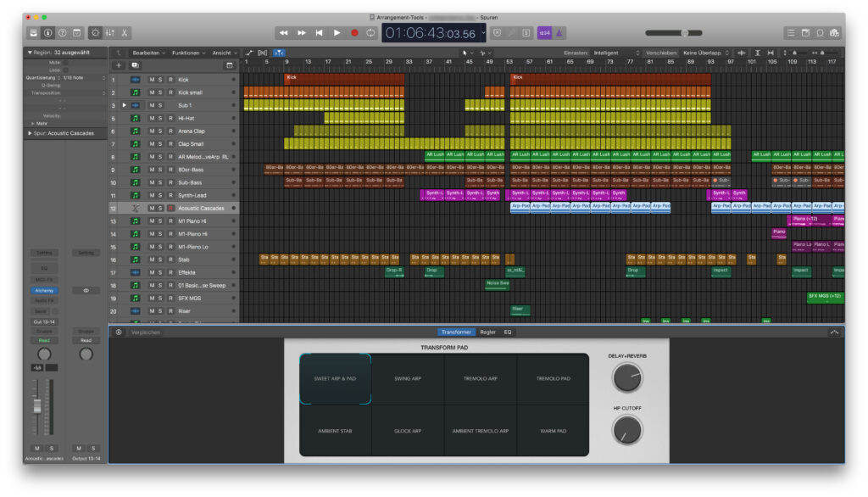This screenshot has width=868, height=497.
Task: Go to project start with transport button
Action: pyautogui.click(x=319, y=33)
